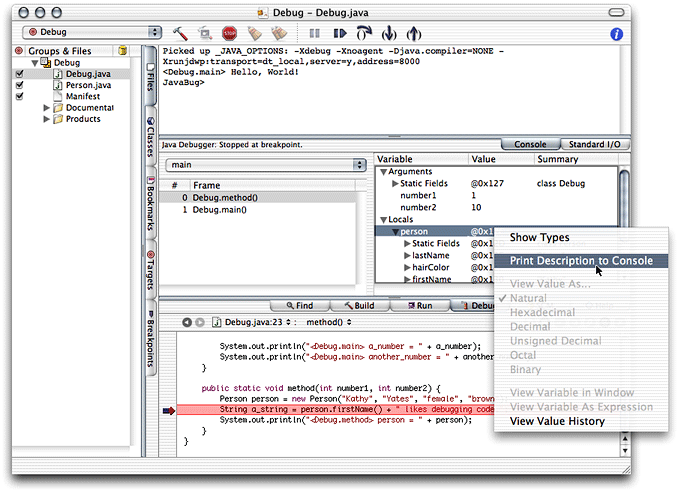Click the Variable column header
The image size is (677, 495).
click(x=422, y=159)
